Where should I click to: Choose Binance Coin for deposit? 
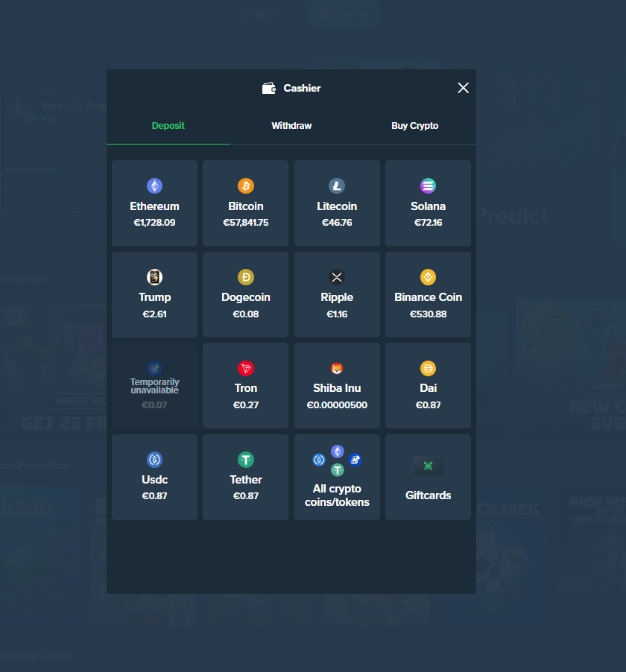428,294
